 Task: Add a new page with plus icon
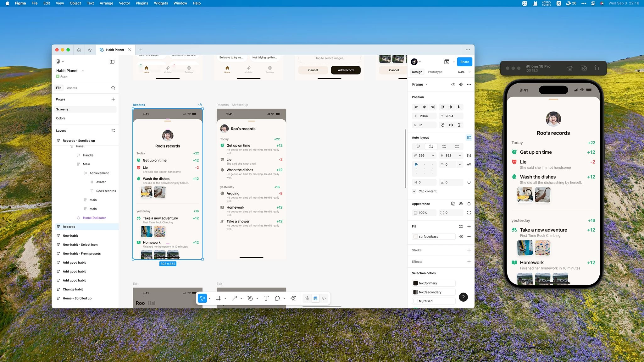pyautogui.click(x=113, y=99)
